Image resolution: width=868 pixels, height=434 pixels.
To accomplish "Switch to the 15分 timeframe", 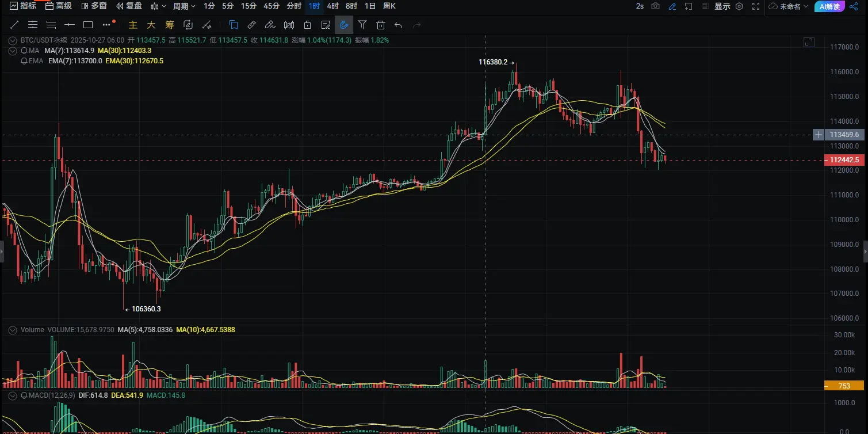I will 248,6.
